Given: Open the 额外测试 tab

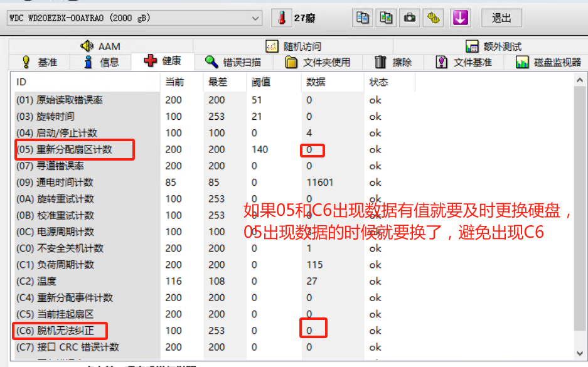Looking at the screenshot, I should (x=493, y=46).
